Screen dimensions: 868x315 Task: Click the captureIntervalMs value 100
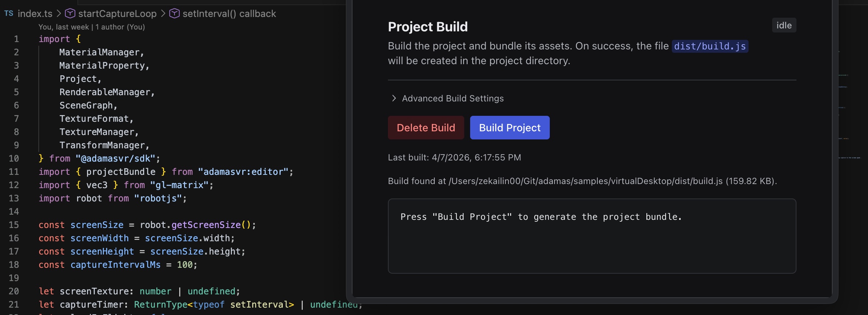185,265
